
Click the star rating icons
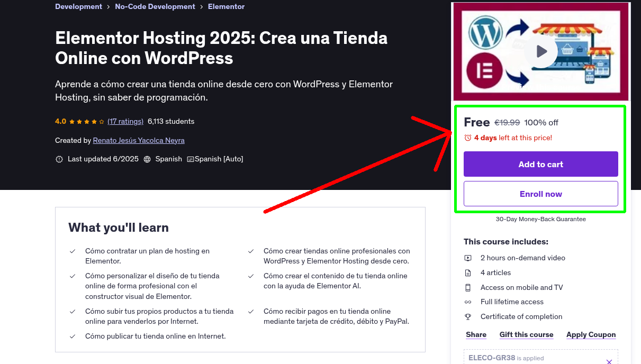pos(87,121)
